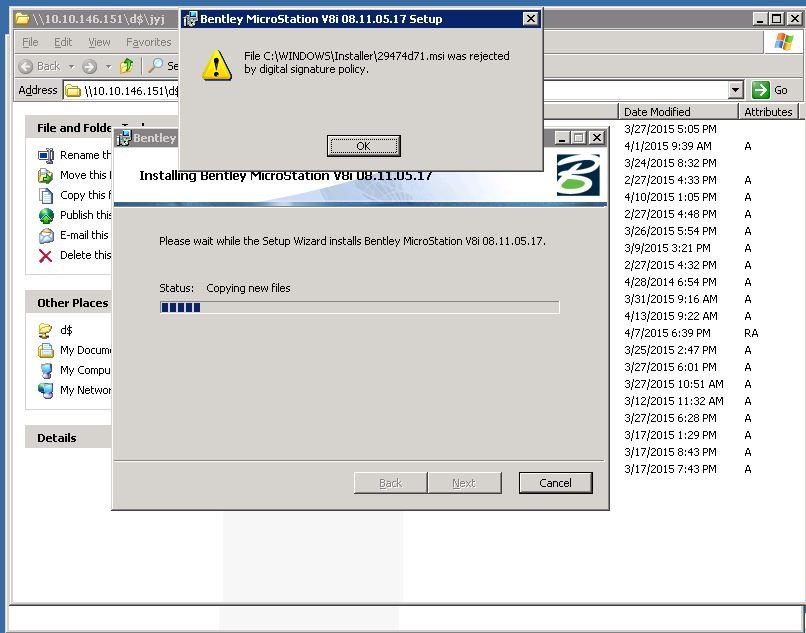Open the Edit menu in Explorer
This screenshot has width=806, height=633.
coord(63,42)
